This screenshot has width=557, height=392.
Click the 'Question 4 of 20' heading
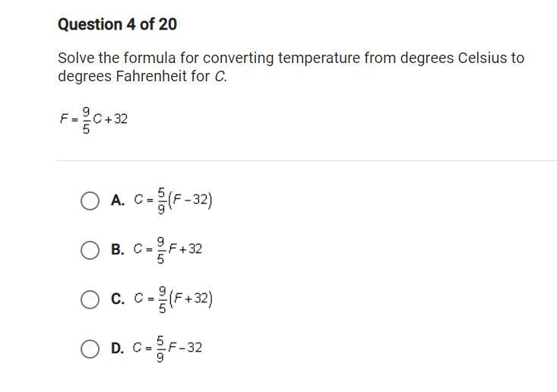117,24
